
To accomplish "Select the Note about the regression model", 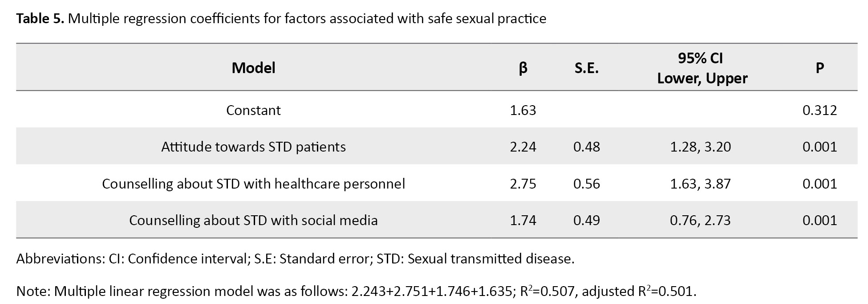I will click(356, 291).
